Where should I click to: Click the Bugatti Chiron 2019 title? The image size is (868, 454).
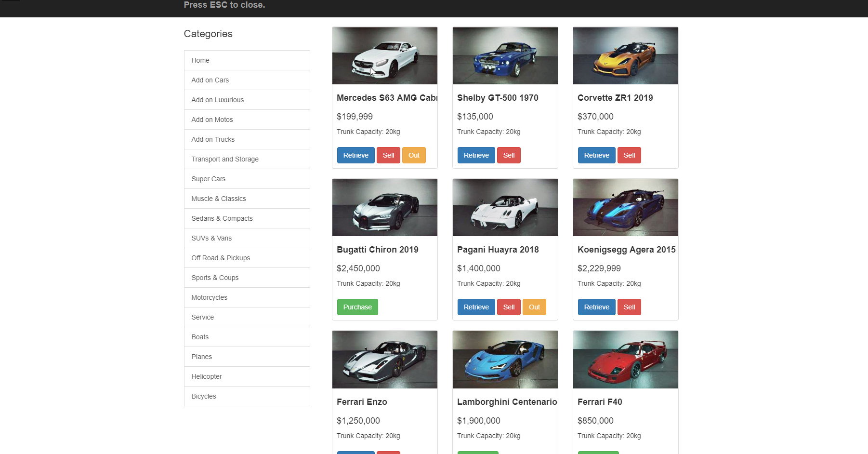pos(378,250)
